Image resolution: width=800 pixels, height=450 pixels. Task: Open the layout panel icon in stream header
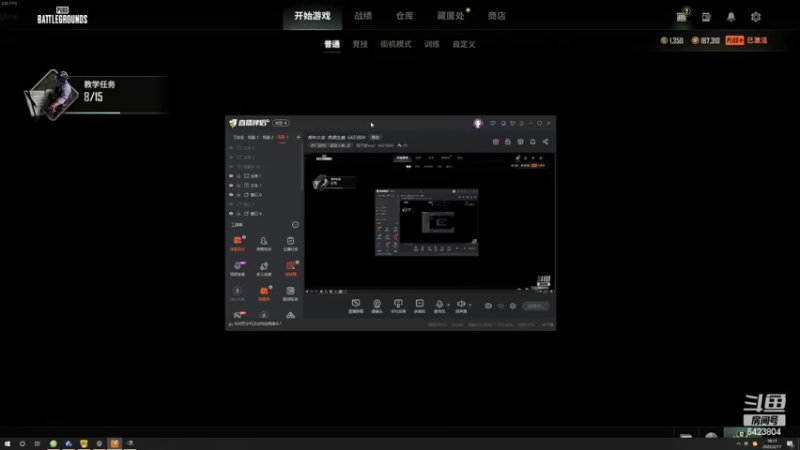coord(520,142)
